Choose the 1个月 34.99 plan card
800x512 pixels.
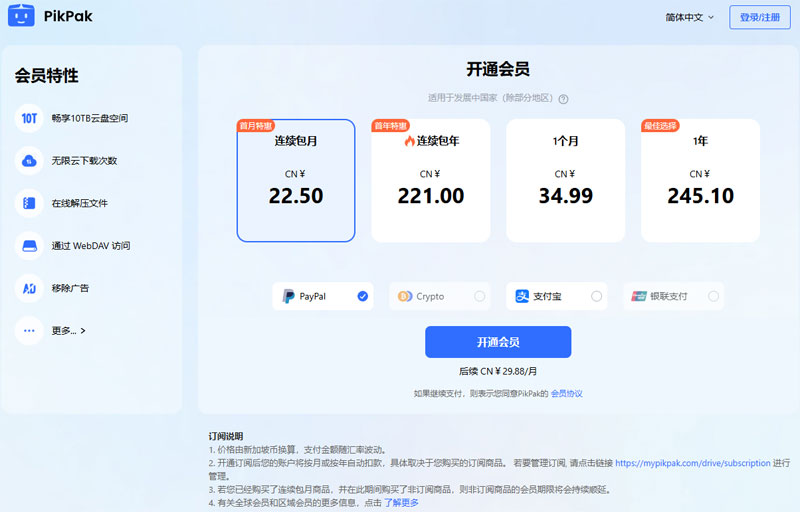pos(565,181)
